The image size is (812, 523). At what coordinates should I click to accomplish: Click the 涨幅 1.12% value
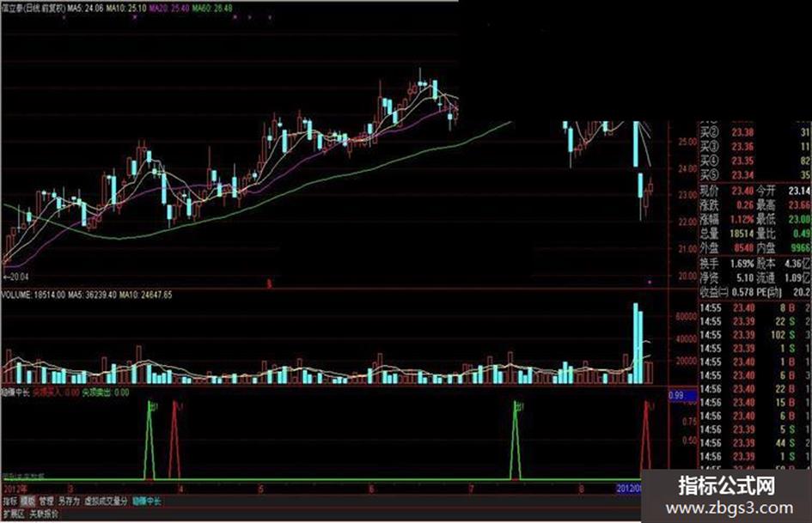tap(742, 220)
